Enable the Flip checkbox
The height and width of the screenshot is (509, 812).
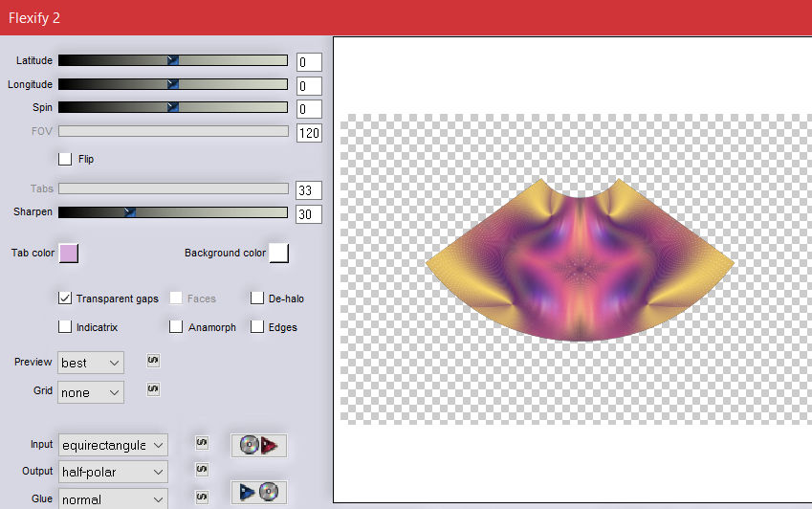[x=65, y=159]
